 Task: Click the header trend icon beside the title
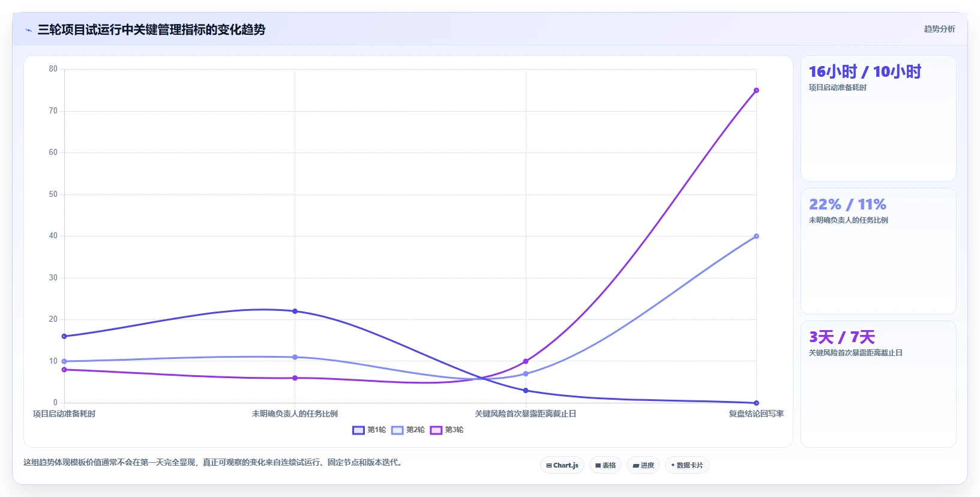(28, 30)
